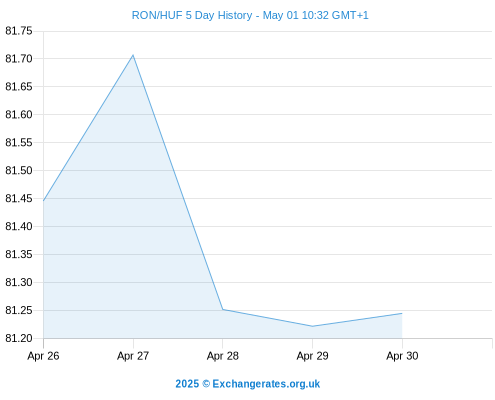Click the Apr 29 lowest data point
The height and width of the screenshot is (400, 495).
[312, 326]
